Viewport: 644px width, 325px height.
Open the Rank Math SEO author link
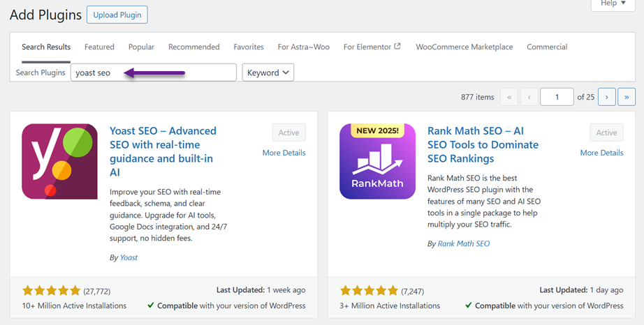[464, 243]
